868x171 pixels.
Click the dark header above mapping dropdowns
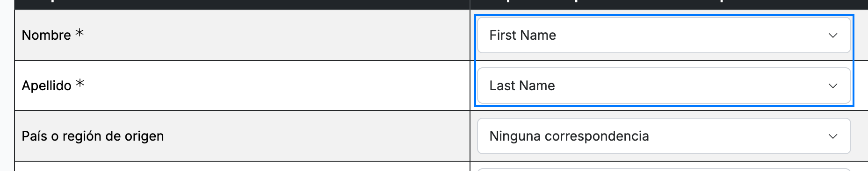coord(669,5)
